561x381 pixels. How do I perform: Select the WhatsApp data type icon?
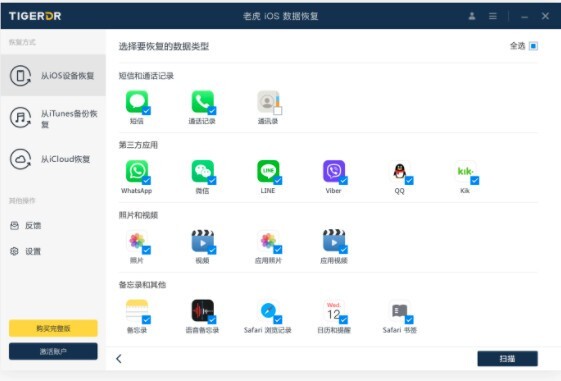click(x=137, y=171)
